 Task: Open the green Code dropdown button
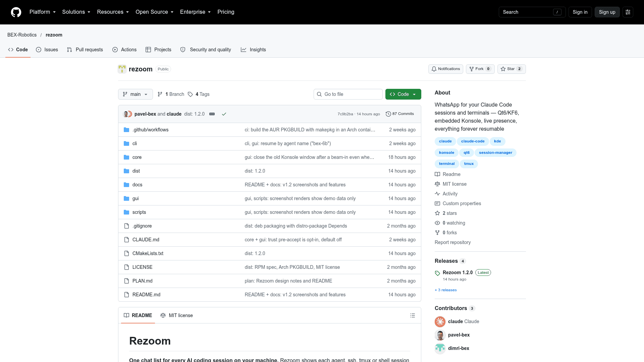click(403, 94)
